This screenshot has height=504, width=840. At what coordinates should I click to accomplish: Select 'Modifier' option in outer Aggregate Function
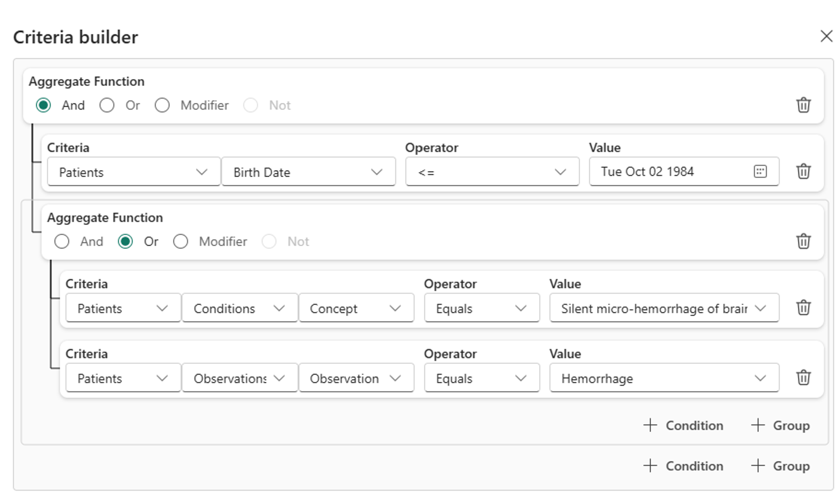(162, 105)
